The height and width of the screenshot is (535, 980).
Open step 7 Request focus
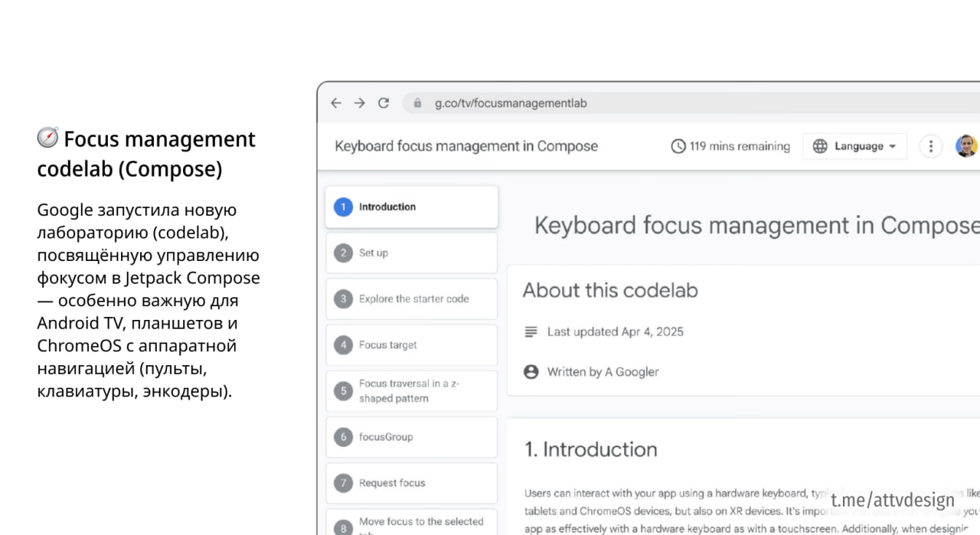[412, 483]
